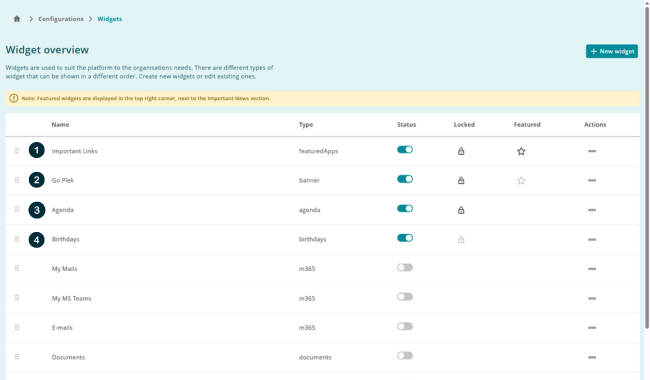Create a widget with New widget button
Screen dimensions: 650x380
[x=612, y=51]
